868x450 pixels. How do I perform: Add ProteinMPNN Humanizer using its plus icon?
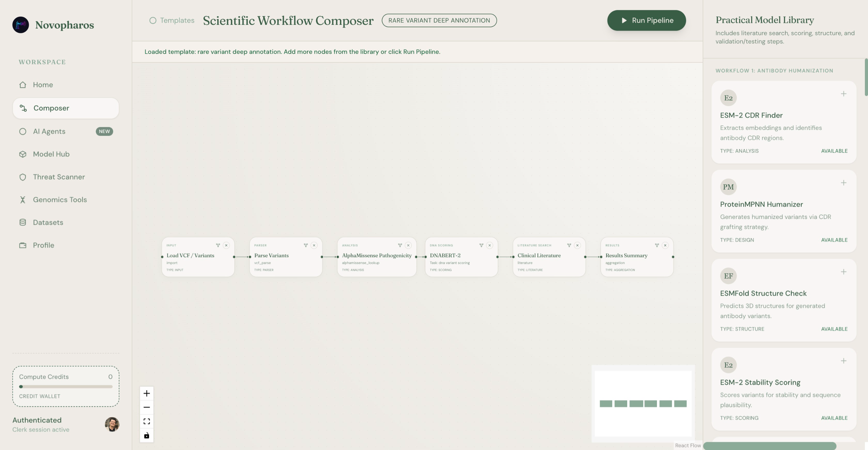[844, 183]
